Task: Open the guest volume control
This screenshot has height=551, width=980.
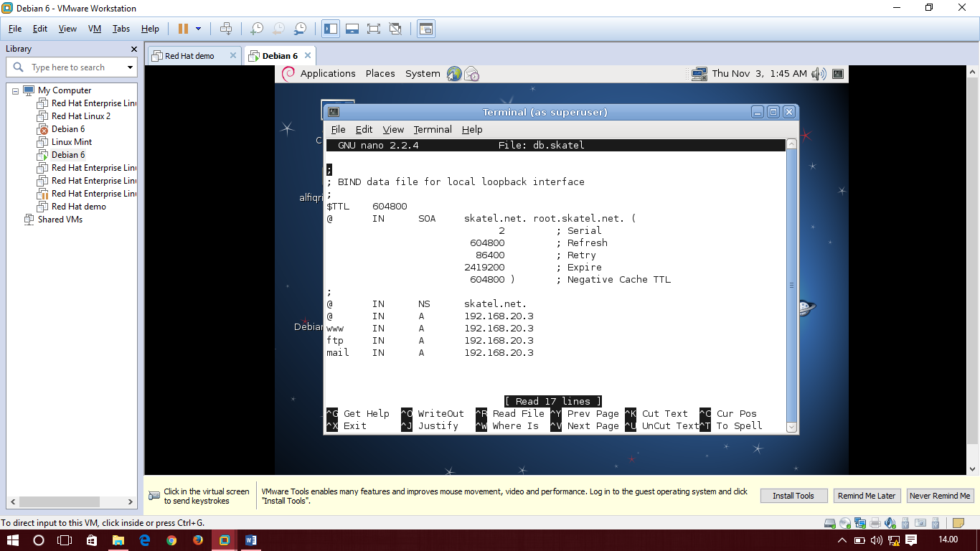Action: tap(819, 73)
